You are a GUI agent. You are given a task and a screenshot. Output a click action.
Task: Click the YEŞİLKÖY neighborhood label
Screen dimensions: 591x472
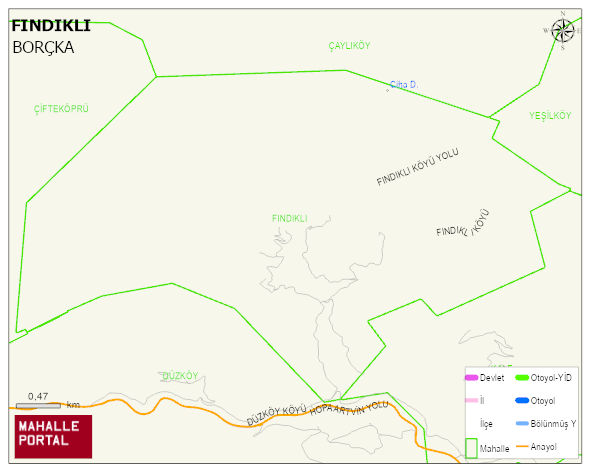(550, 116)
